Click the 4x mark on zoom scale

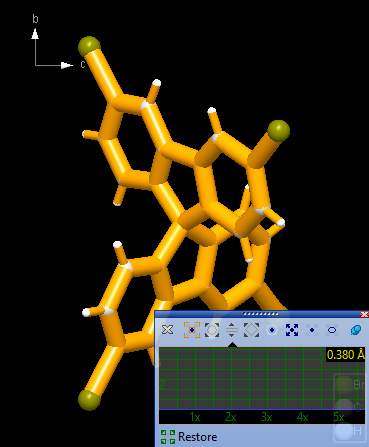click(302, 417)
